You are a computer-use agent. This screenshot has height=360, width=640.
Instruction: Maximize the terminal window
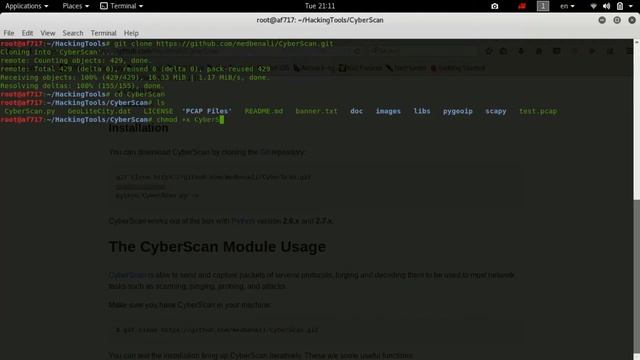[x=617, y=20]
